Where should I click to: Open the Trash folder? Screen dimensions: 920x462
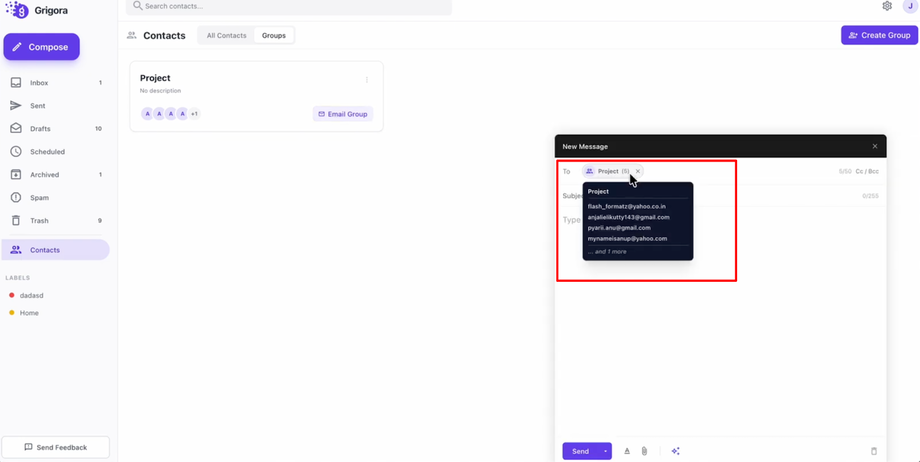click(x=56, y=221)
